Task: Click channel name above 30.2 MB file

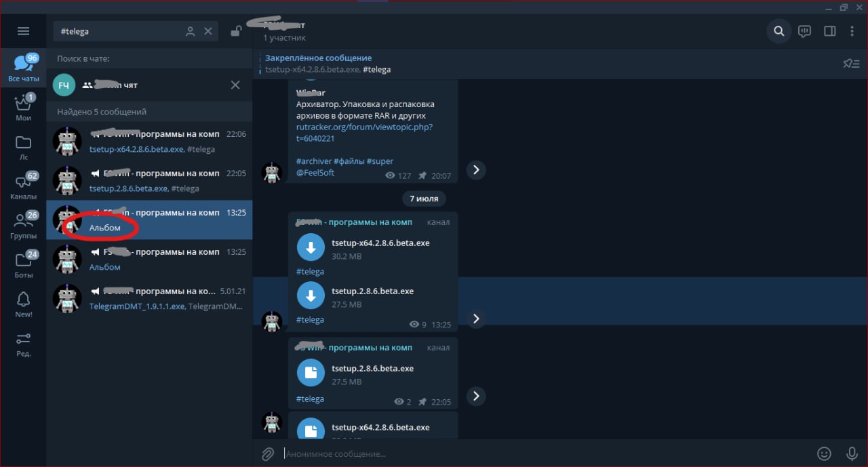Action: tap(354, 222)
